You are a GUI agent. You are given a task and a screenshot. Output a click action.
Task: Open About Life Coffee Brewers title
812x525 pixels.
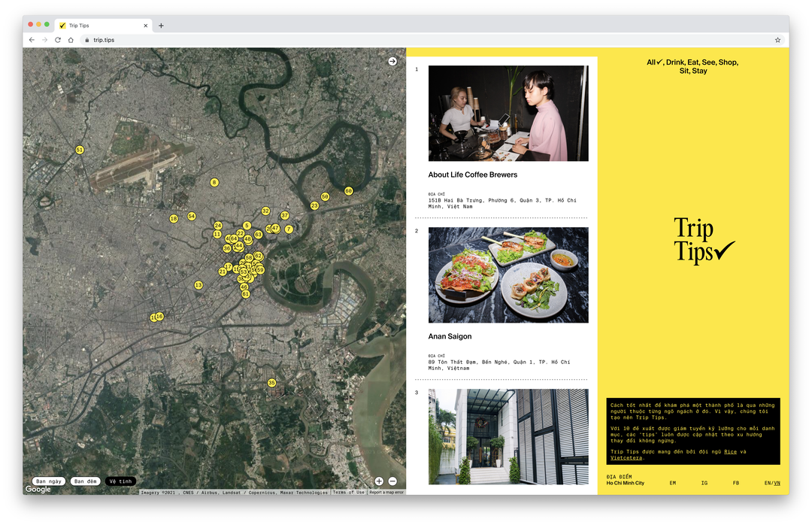coord(473,174)
